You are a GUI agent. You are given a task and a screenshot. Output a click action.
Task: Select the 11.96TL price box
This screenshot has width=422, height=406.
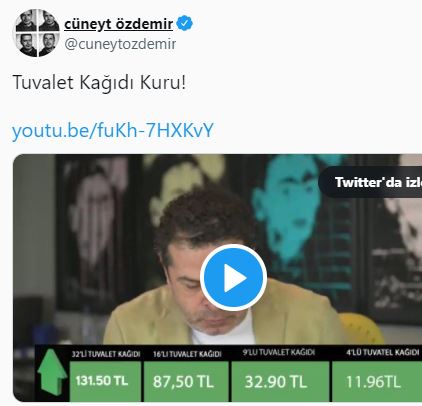(x=377, y=381)
